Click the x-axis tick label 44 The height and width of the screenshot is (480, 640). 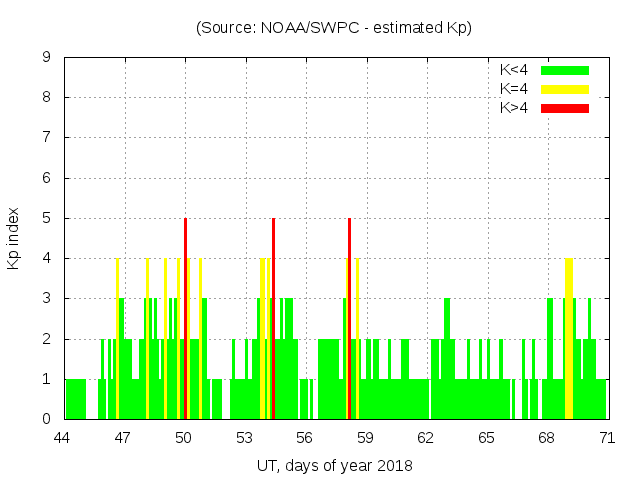(64, 438)
